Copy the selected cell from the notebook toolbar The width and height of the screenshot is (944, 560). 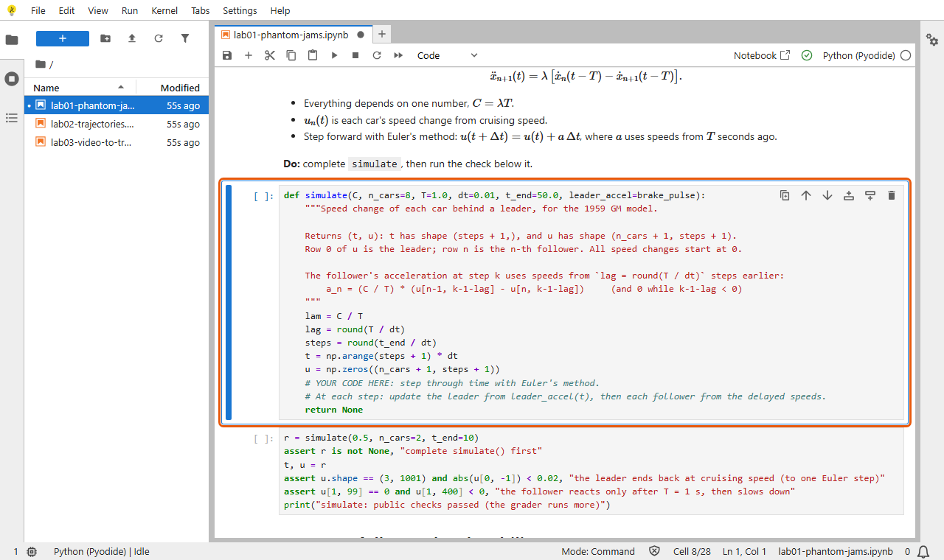tap(291, 55)
